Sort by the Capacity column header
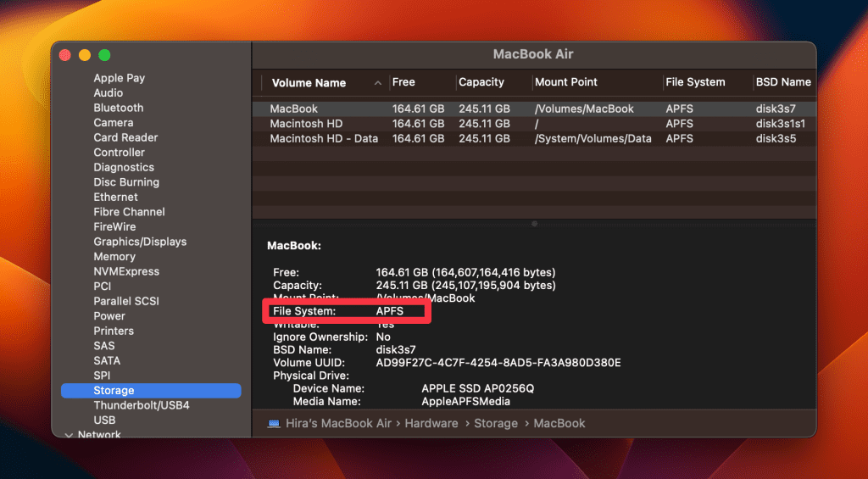Screen dimensions: 868x479 tap(481, 82)
